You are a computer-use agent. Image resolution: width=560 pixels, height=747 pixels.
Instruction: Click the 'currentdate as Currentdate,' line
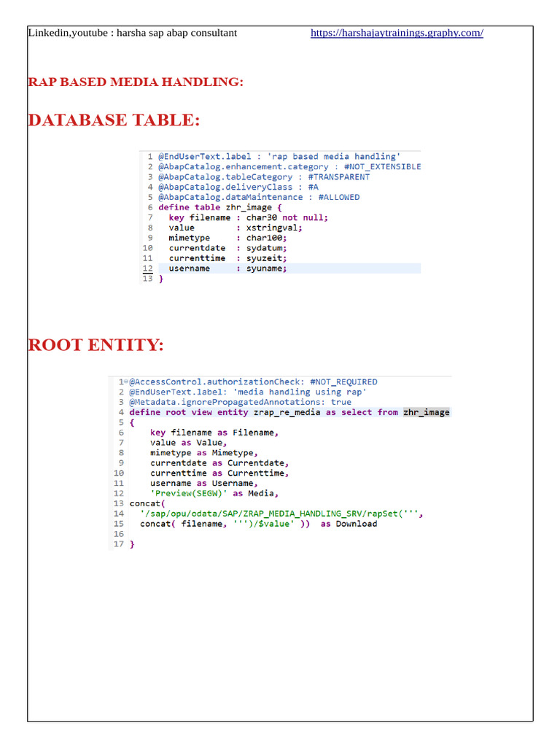point(219,463)
